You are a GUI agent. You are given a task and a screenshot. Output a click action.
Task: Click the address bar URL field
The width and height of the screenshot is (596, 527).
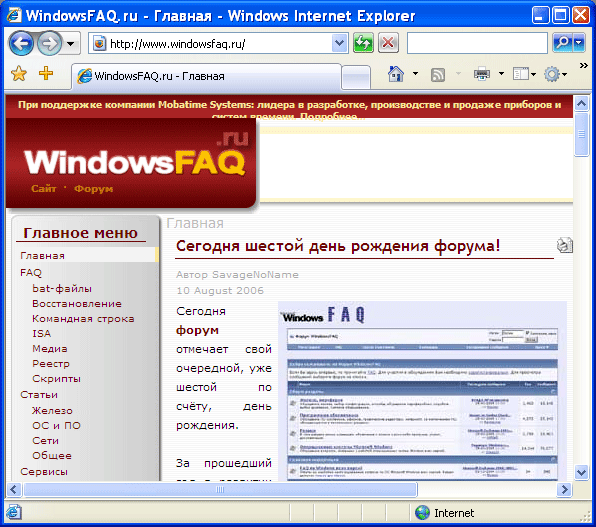click(219, 44)
